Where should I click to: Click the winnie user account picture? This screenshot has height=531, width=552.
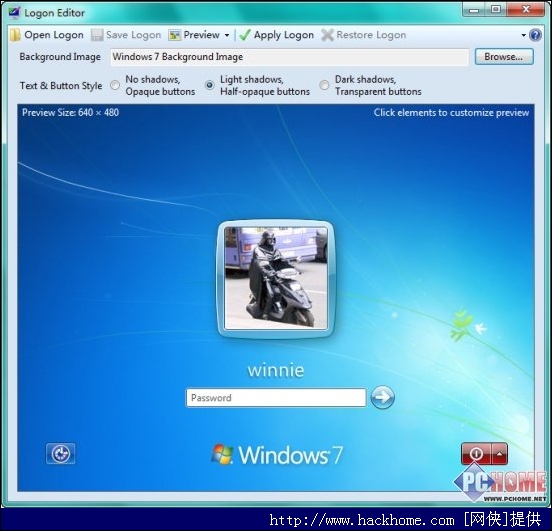[276, 279]
